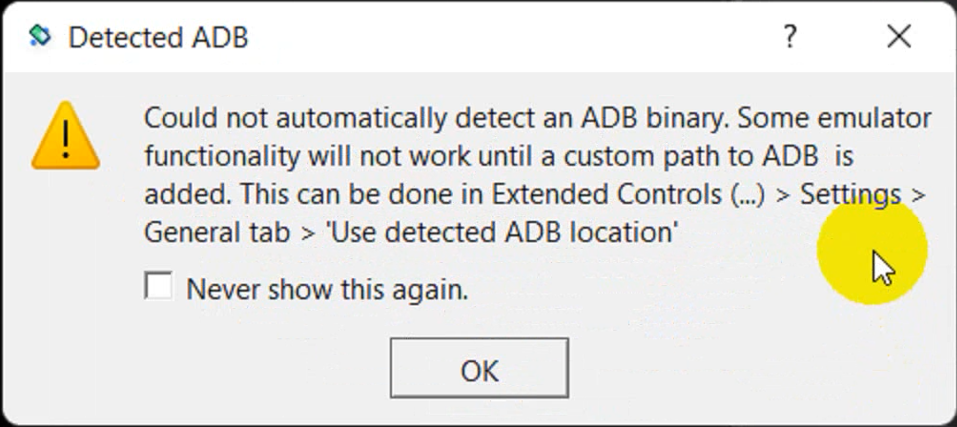The height and width of the screenshot is (427, 957).
Task: Click the Android emulator icon in title bar
Action: click(40, 37)
